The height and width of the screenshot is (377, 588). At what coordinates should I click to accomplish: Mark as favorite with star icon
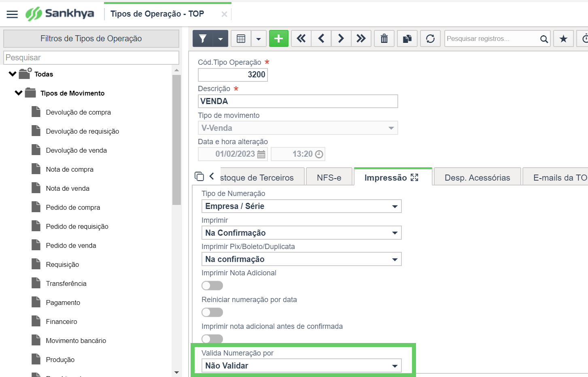pos(563,38)
